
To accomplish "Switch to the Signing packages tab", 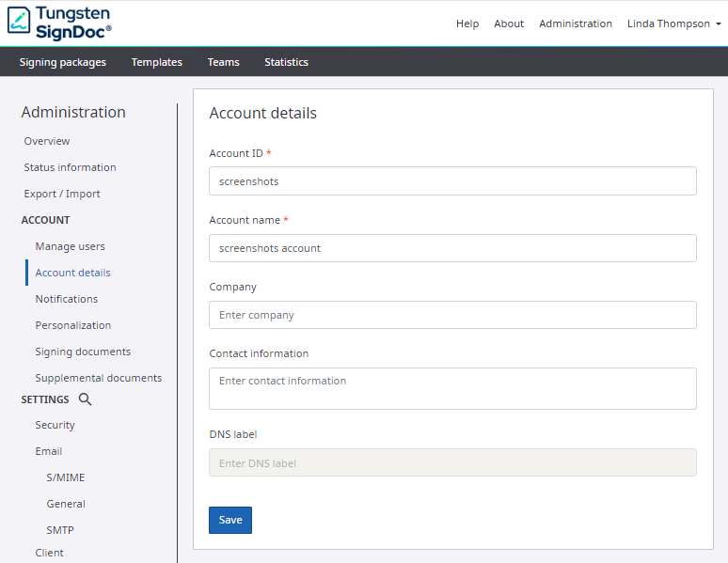I will tap(63, 62).
